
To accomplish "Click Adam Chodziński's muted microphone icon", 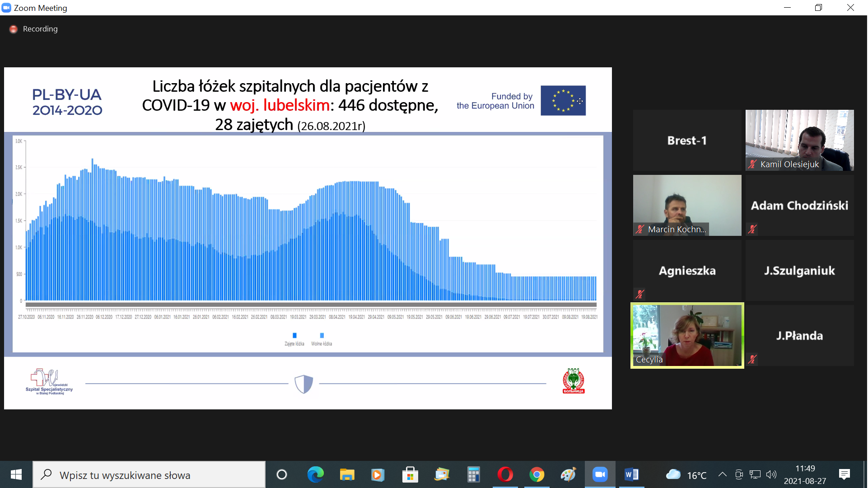I will point(752,230).
